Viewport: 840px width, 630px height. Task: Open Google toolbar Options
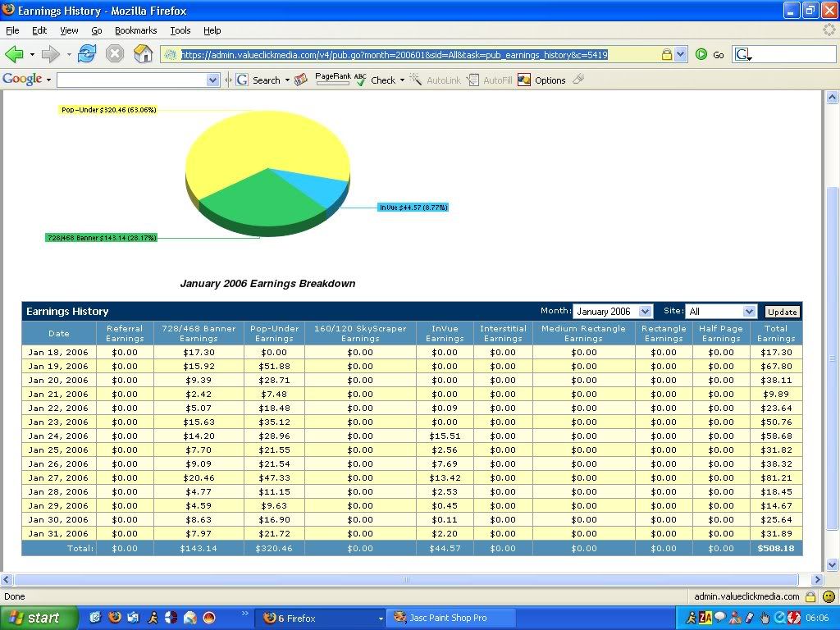541,80
